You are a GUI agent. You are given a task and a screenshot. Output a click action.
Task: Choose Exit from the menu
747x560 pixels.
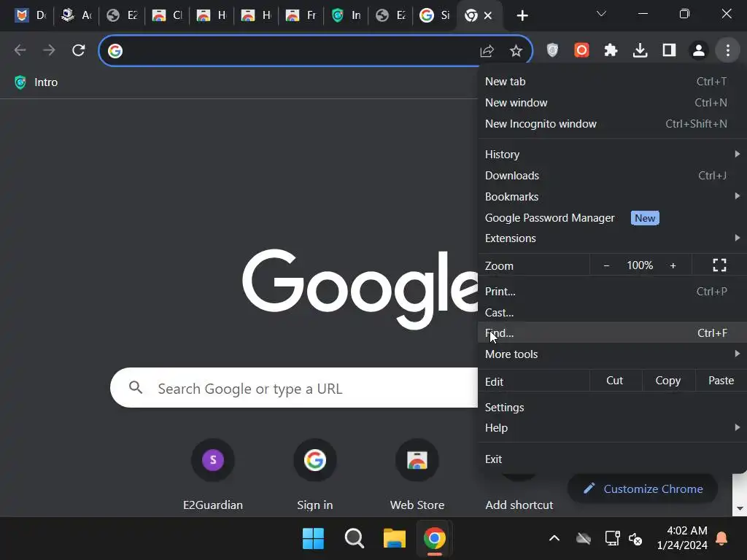[612, 459]
